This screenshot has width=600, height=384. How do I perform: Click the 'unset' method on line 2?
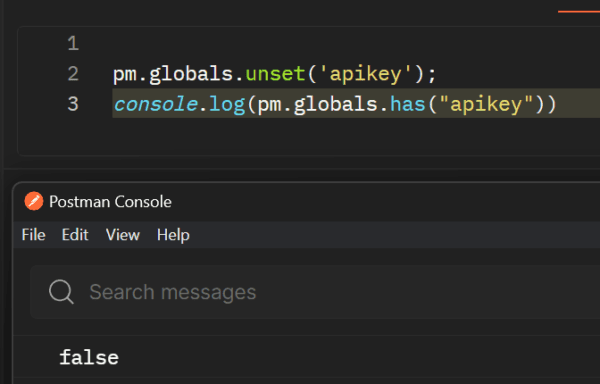275,73
